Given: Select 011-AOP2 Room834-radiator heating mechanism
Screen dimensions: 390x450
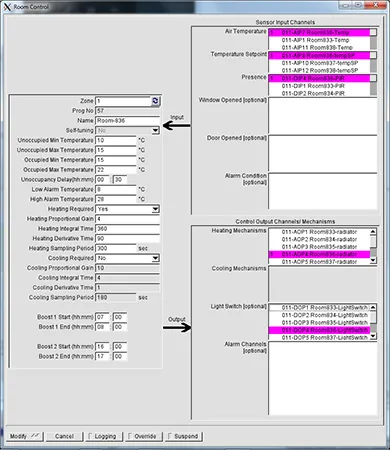Looking at the screenshot, I should [319, 239].
